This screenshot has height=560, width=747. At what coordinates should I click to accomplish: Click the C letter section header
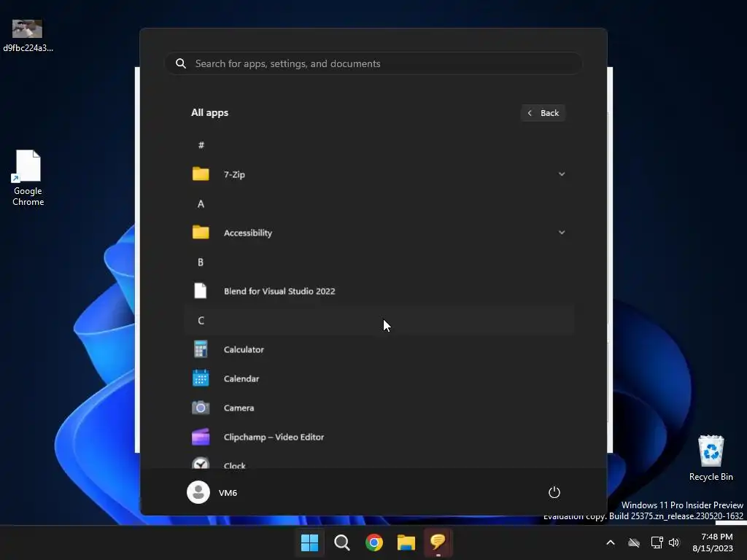201,321
